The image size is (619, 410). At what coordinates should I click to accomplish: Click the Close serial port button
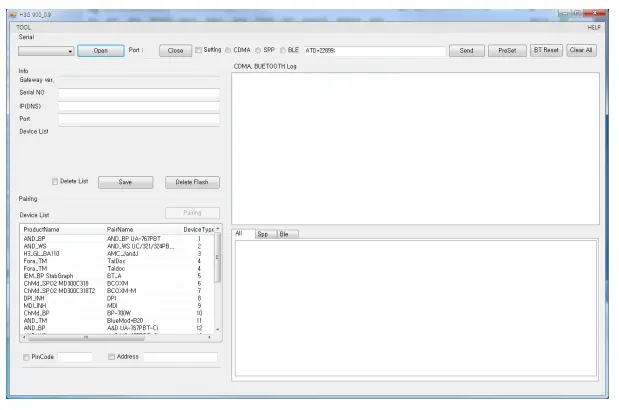click(x=175, y=51)
